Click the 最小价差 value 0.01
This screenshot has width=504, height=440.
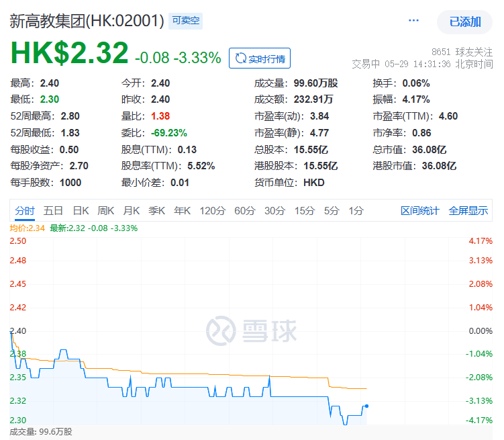point(180,183)
